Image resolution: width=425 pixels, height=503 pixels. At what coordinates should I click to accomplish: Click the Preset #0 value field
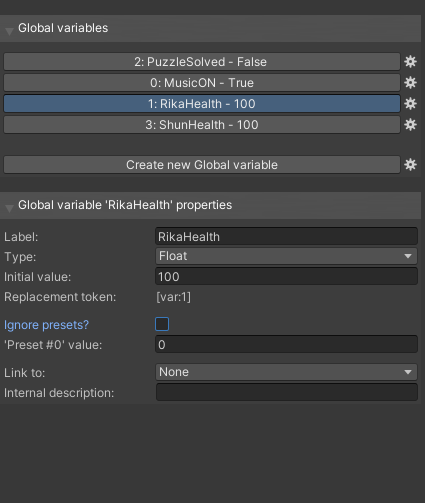point(286,344)
